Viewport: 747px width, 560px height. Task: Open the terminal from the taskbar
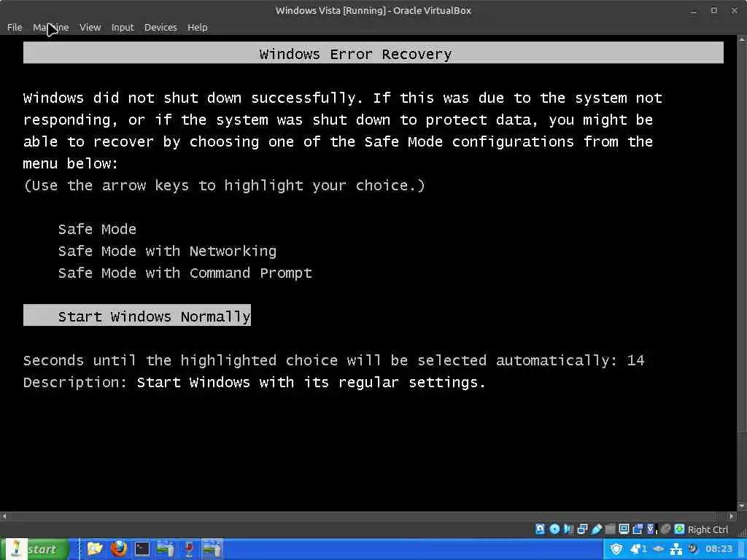pyautogui.click(x=142, y=549)
